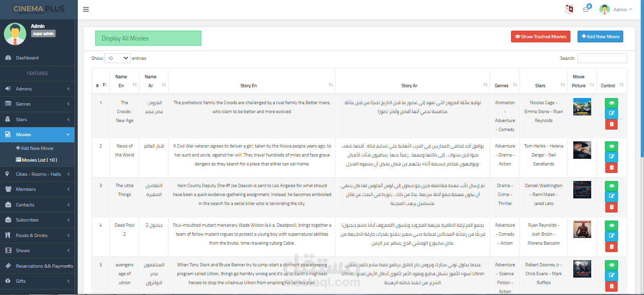Edit the Dead Pool 2 movie

[611, 236]
